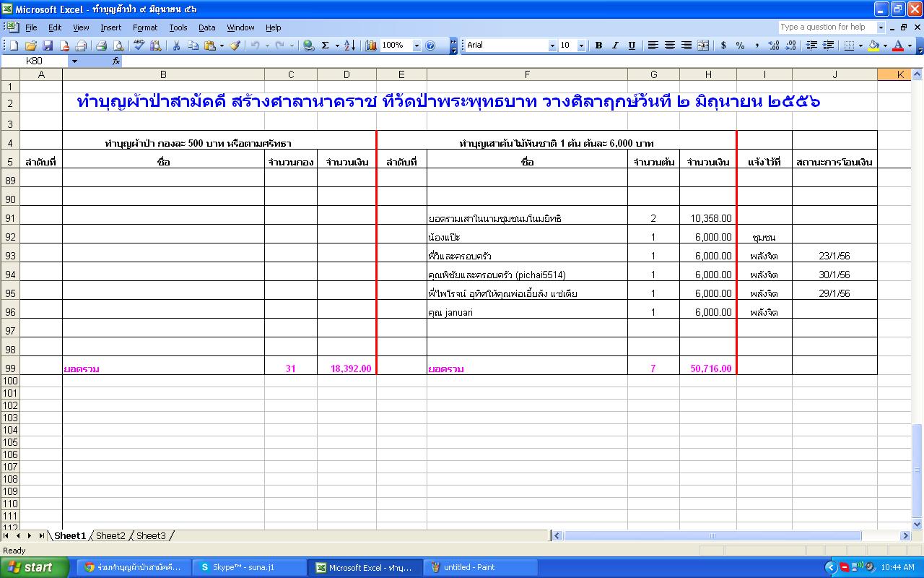Click the AutoSum sigma icon
Image resolution: width=924 pixels, height=578 pixels.
click(x=325, y=46)
